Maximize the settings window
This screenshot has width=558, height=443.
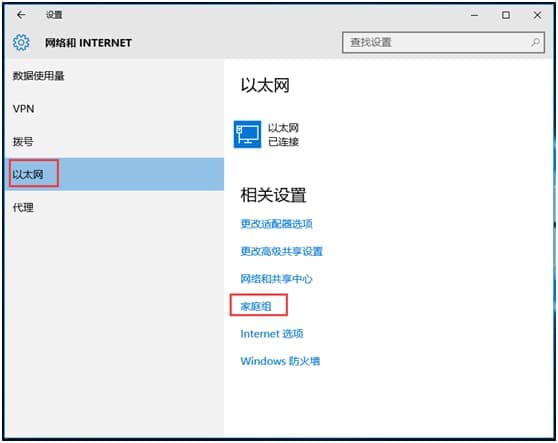tap(506, 15)
